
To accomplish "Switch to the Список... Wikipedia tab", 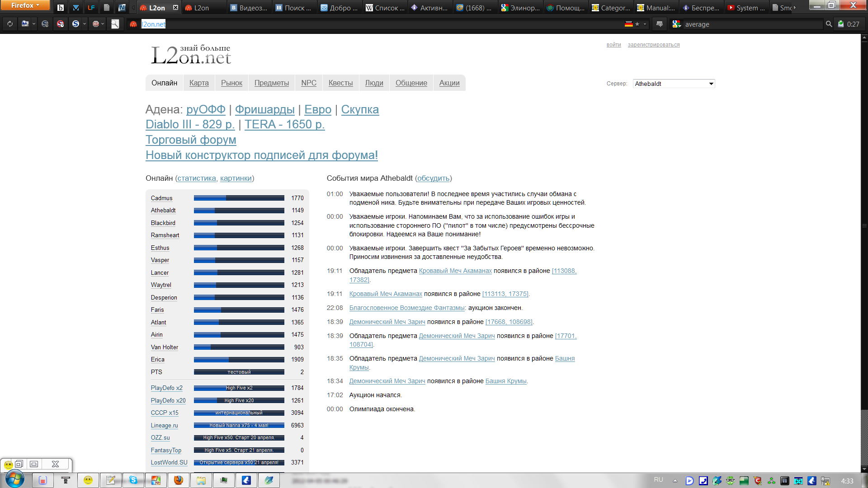I will tap(385, 8).
